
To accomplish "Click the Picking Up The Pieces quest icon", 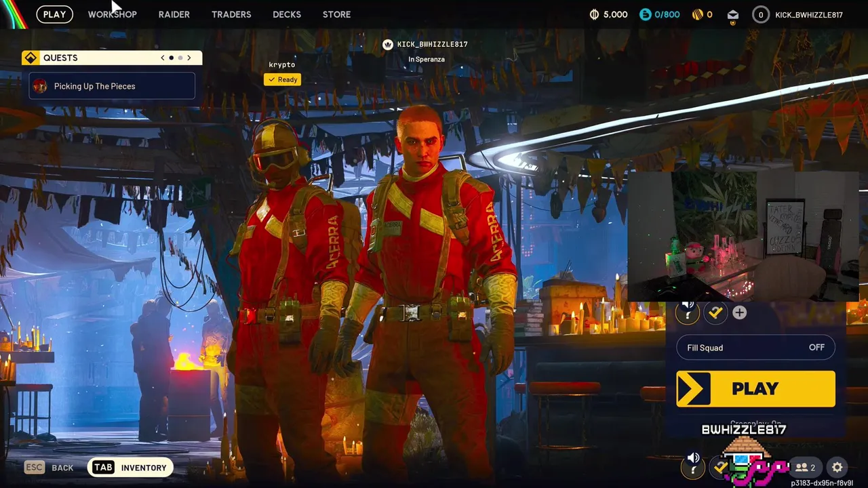I will pyautogui.click(x=40, y=86).
